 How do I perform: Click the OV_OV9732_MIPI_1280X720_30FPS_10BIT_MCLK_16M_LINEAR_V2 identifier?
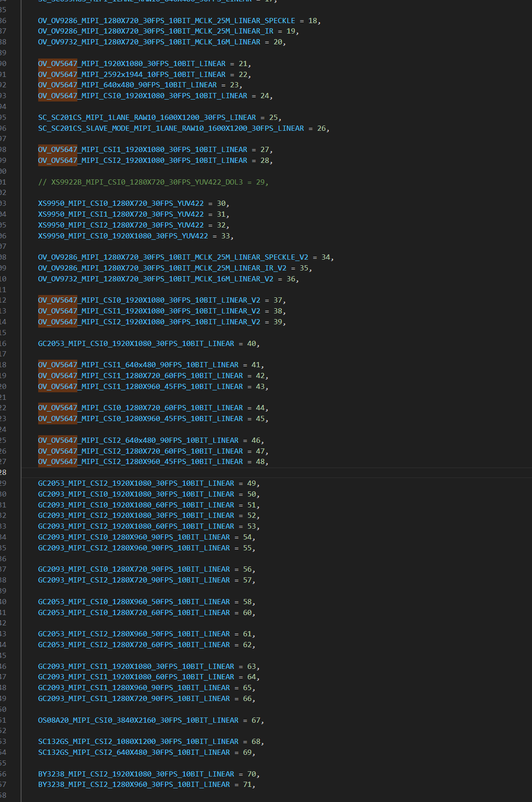pos(155,279)
